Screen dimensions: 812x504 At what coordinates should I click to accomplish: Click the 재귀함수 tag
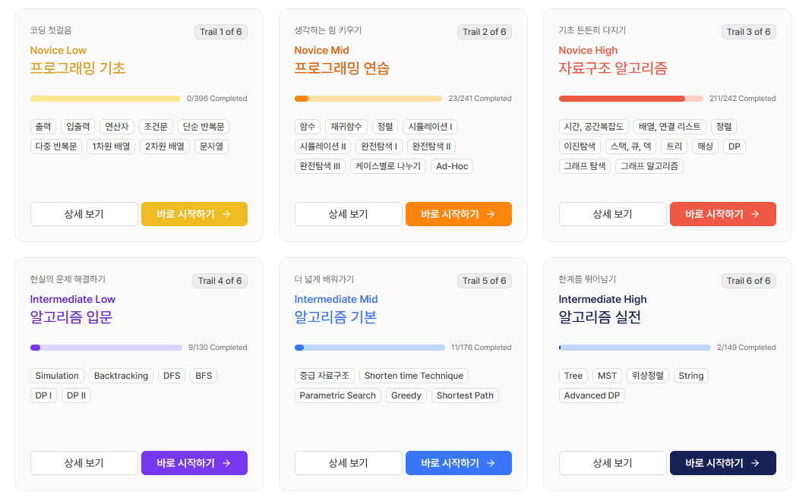tap(346, 126)
